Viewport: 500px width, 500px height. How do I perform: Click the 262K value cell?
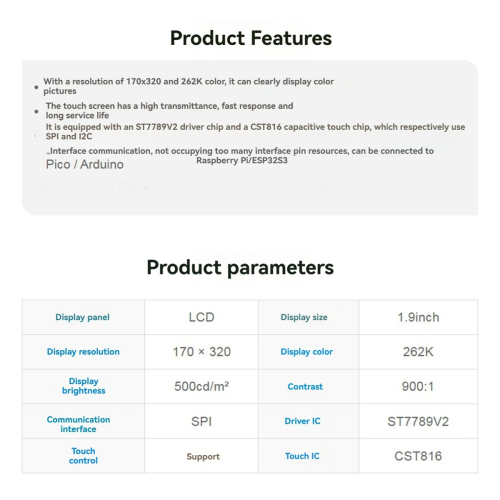pos(418,352)
